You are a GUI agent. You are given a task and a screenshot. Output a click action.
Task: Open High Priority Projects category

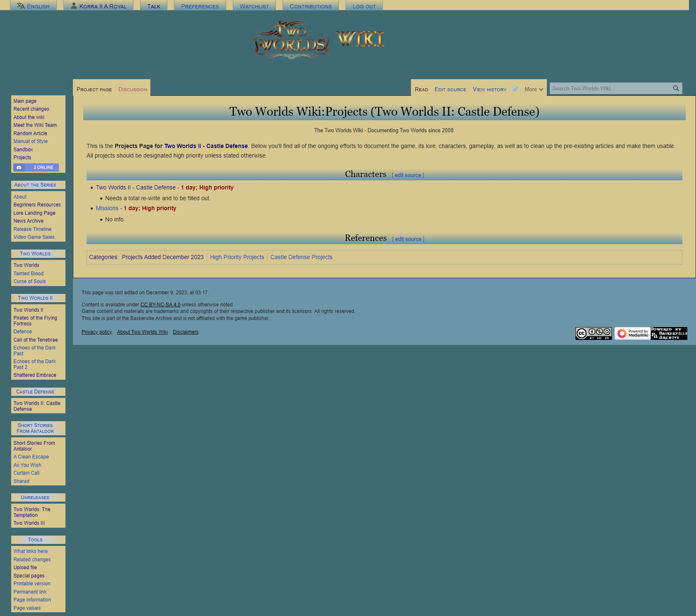coord(237,257)
